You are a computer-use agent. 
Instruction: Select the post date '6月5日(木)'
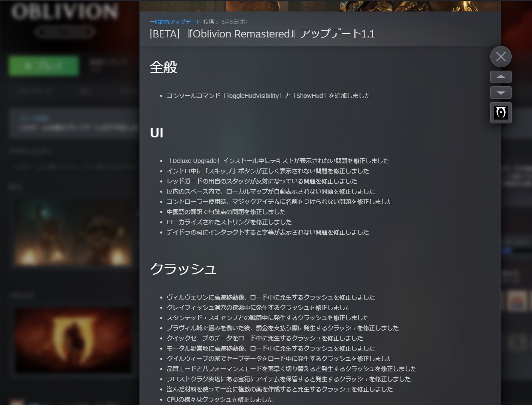tap(234, 22)
